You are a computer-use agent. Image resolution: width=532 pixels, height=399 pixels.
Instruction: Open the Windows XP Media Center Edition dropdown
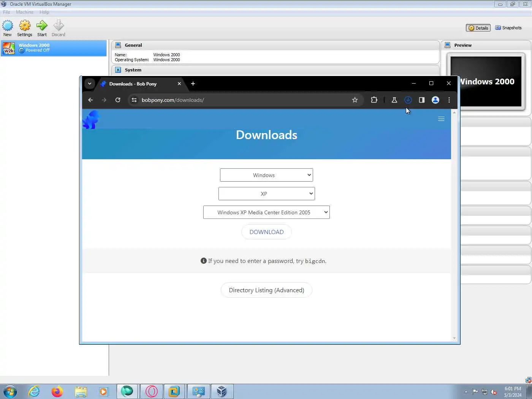click(266, 212)
